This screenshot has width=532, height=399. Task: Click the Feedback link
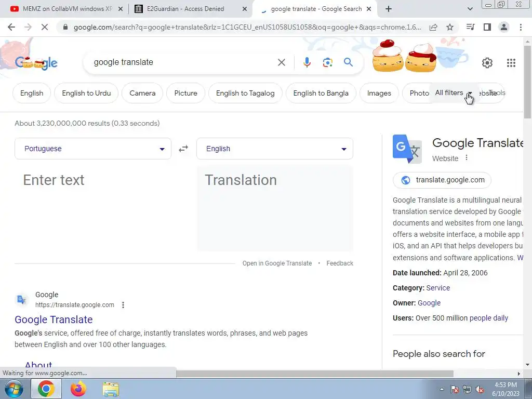[x=340, y=263]
